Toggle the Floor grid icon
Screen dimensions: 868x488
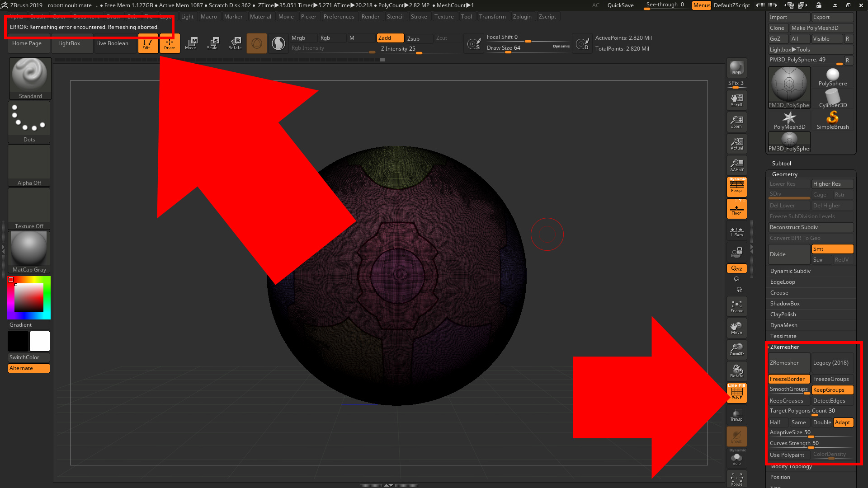[736, 208]
